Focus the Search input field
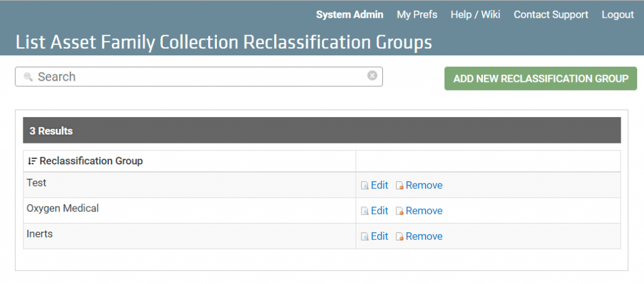The height and width of the screenshot is (284, 644). click(199, 77)
